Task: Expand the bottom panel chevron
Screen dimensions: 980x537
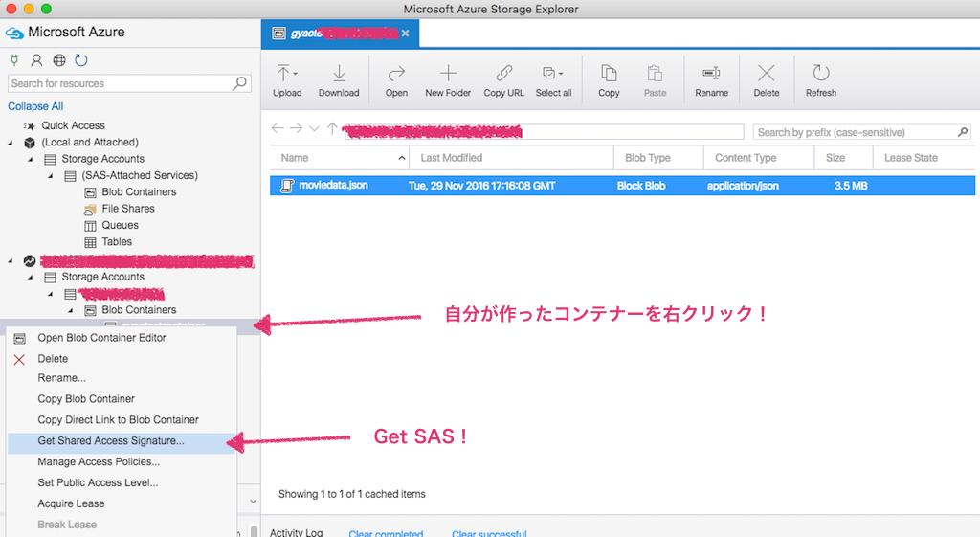Action: [253, 502]
